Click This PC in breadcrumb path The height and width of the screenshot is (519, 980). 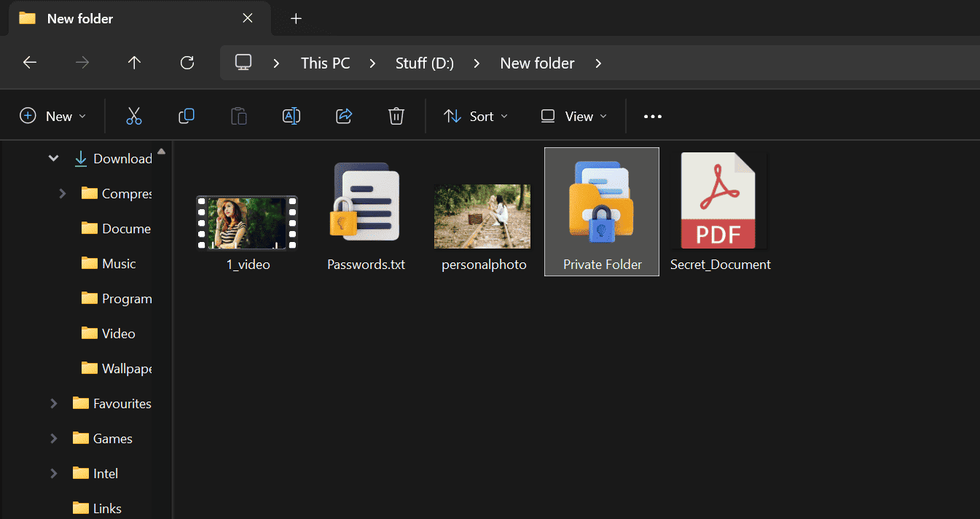point(325,63)
